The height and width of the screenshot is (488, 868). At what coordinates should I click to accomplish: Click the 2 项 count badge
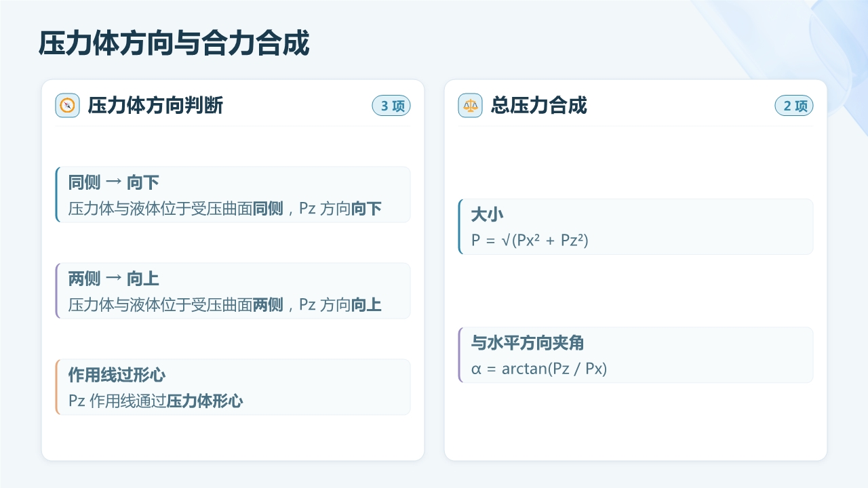794,106
